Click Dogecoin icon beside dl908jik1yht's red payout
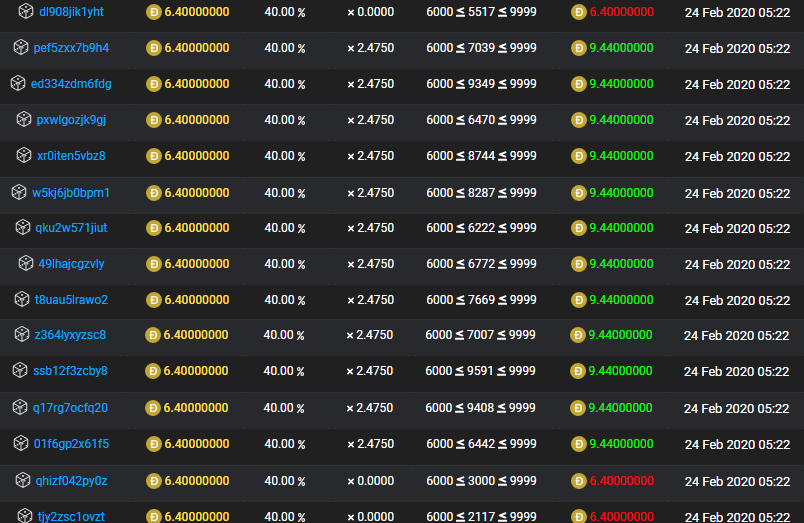Screen dimensions: 804x523 (x=578, y=12)
